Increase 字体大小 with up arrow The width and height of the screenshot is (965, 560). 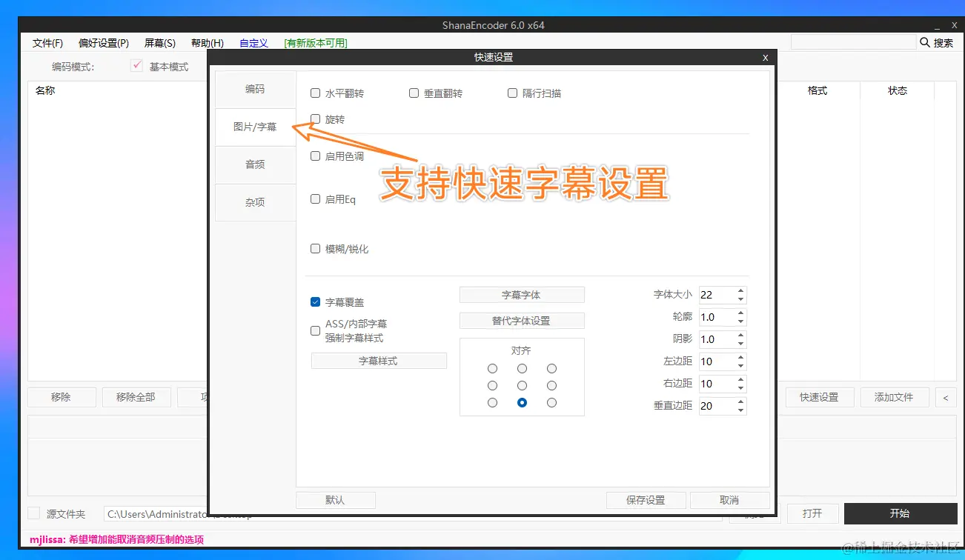click(741, 290)
